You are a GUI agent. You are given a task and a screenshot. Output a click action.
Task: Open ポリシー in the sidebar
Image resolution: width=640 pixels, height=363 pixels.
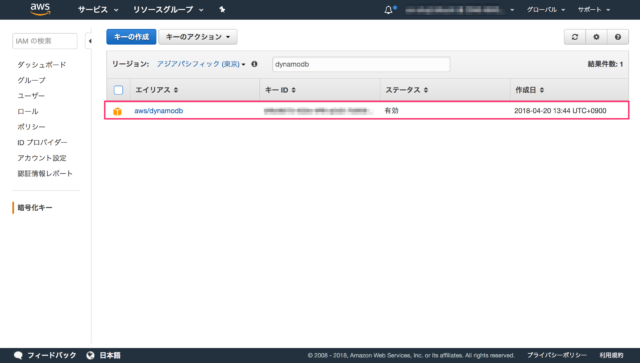tap(31, 127)
